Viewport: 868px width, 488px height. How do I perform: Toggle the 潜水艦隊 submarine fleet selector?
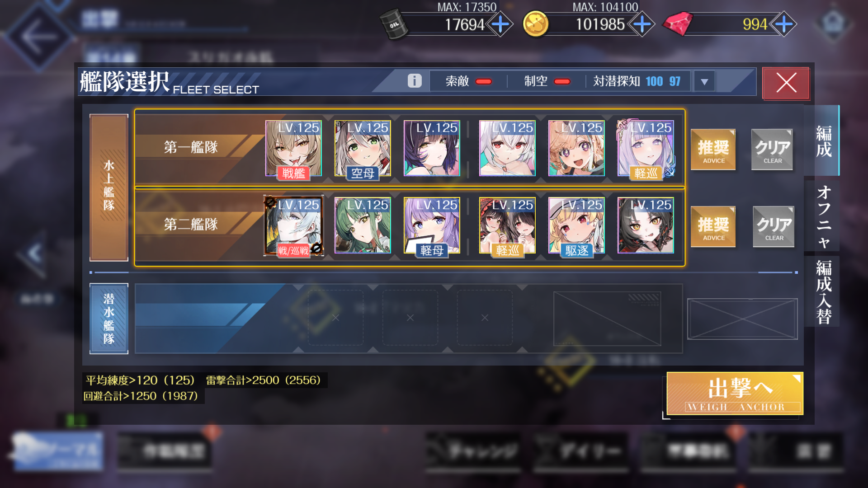click(x=109, y=319)
